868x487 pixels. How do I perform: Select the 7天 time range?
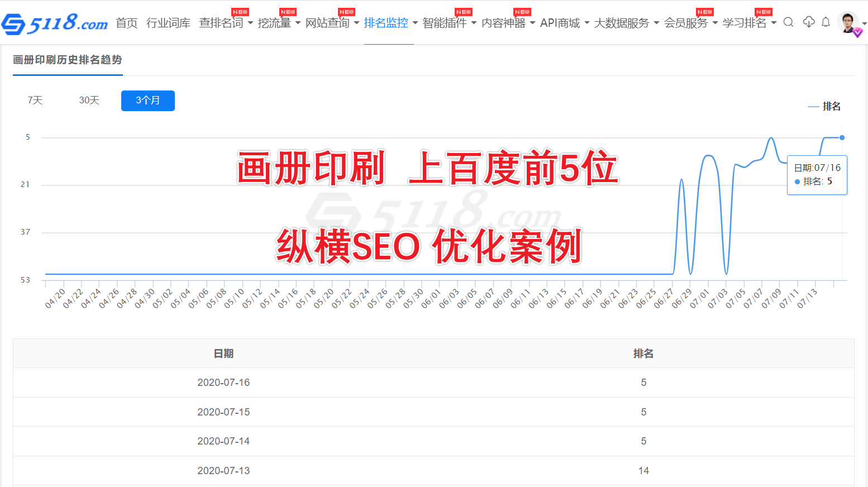[x=35, y=101]
